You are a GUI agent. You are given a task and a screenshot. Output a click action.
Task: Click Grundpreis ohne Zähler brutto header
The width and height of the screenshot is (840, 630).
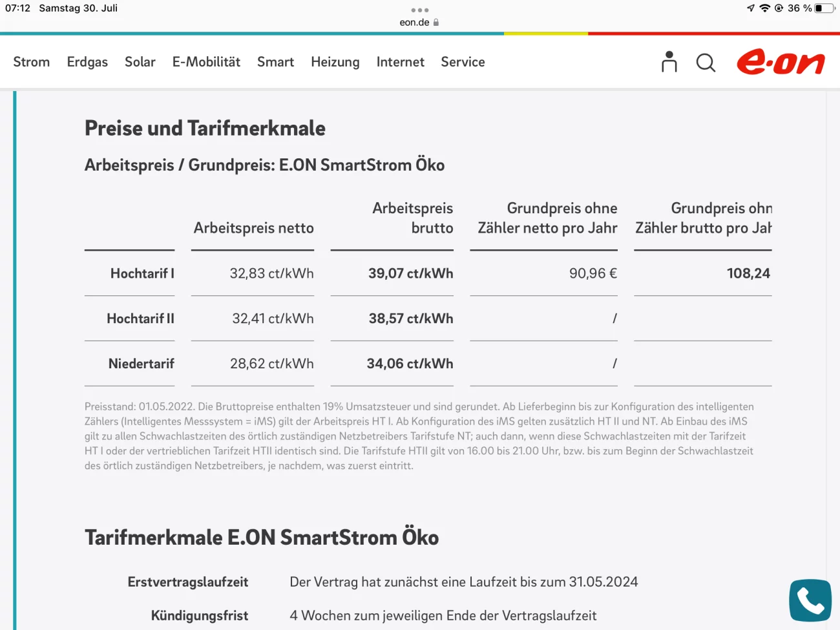[704, 218]
